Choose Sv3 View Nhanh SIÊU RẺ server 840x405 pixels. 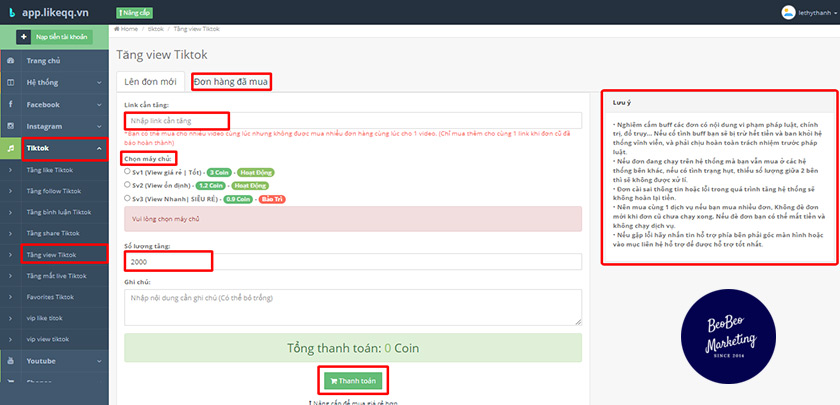(128, 198)
